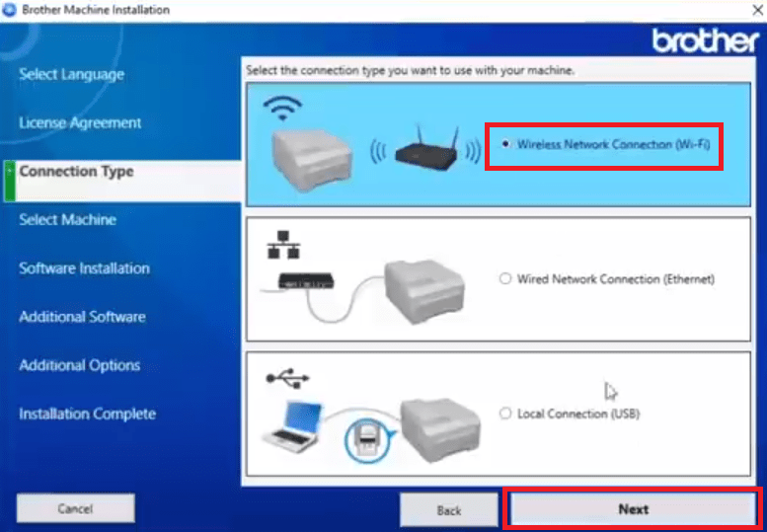Go to License Agreement step
Image resolution: width=767 pixels, height=532 pixels.
point(80,122)
